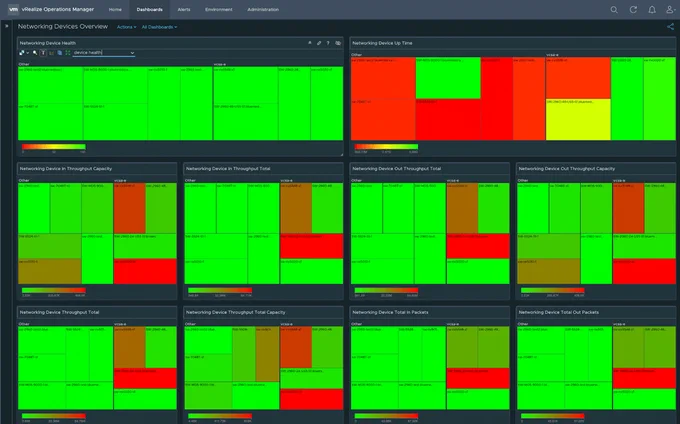The image size is (680, 424).
Task: Click the green fit-to-view icon in Device Health toolbar
Action: click(68, 53)
